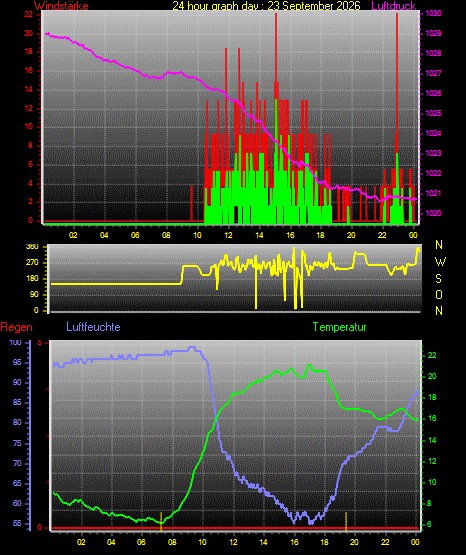Click the O compass label beside wind direction
The image size is (466, 555).
439,295
